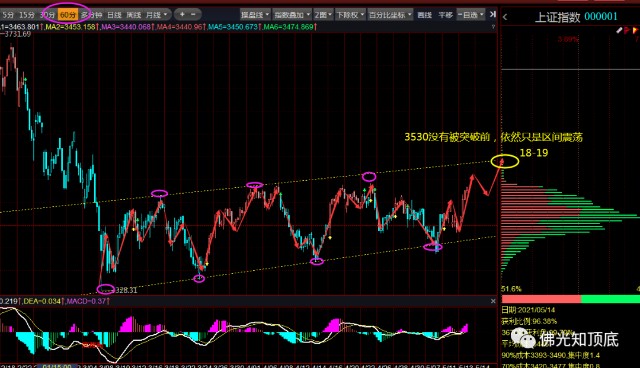Click the 画线 drawing button

tap(424, 15)
